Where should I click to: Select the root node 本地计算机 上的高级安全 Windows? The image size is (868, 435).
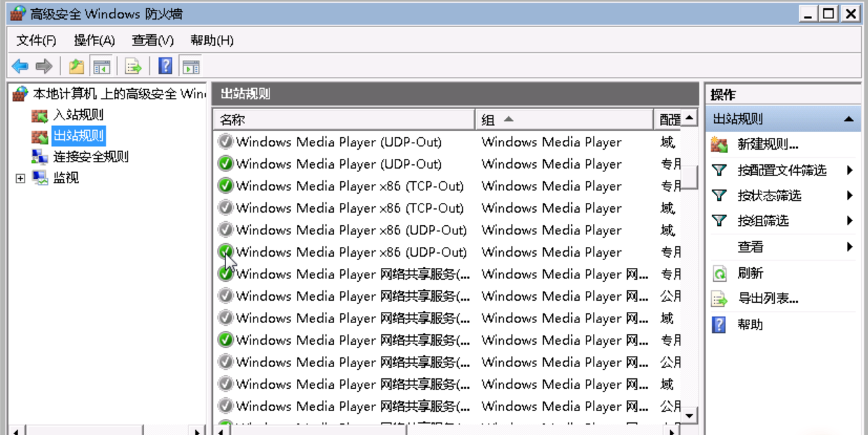[x=119, y=94]
